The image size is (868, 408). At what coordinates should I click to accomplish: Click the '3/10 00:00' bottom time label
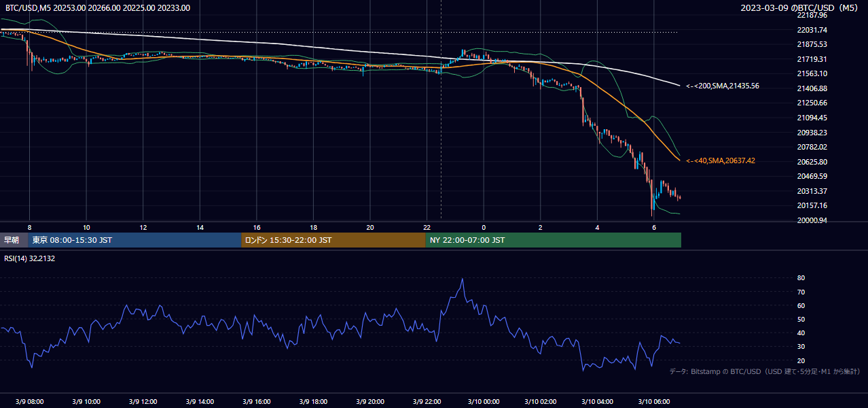click(484, 402)
